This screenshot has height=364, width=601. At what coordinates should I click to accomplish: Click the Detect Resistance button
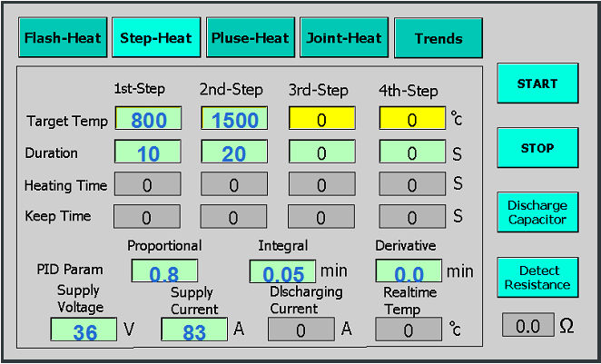pos(537,277)
